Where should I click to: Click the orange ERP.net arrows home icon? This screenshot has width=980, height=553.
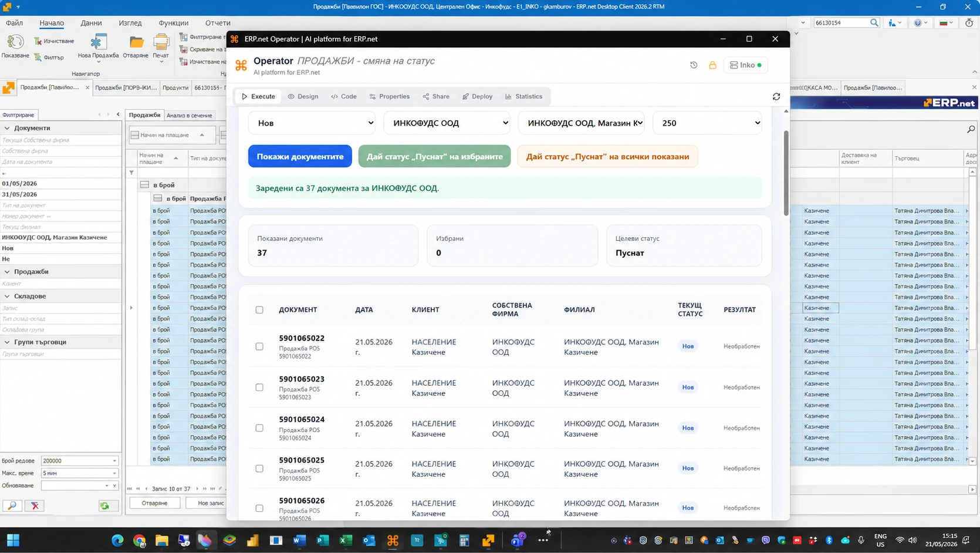coord(9,88)
